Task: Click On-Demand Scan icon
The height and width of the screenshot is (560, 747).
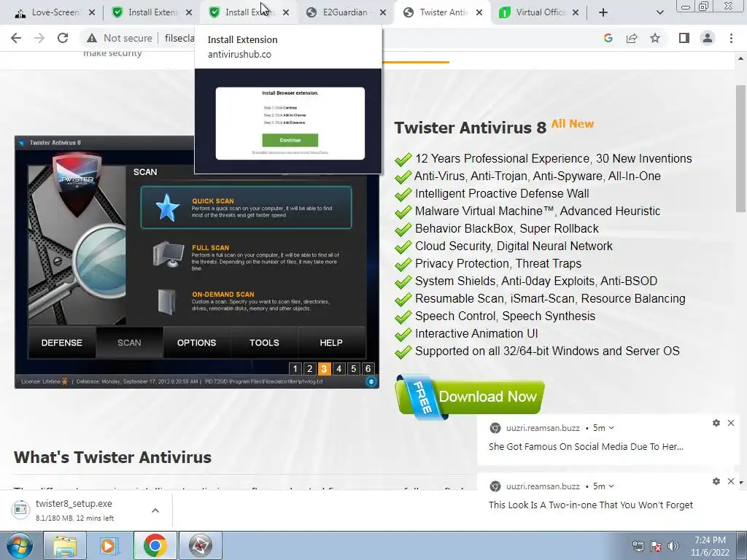Action: click(x=167, y=301)
